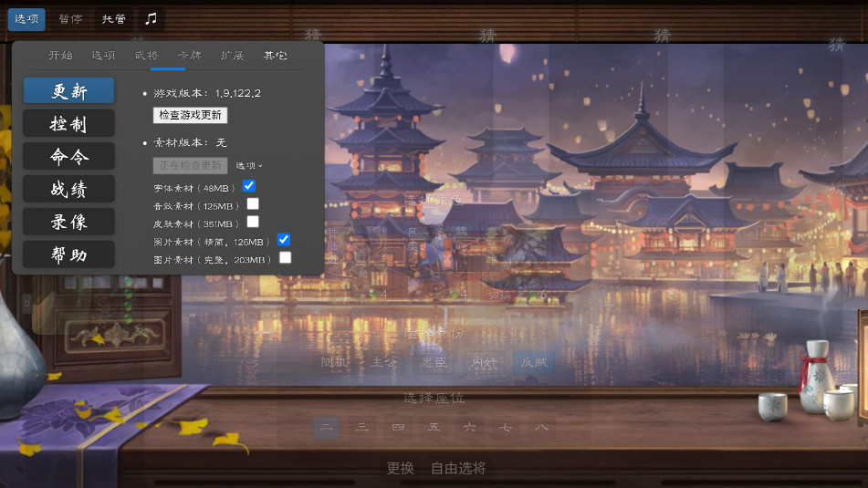Uncheck 图片素材 (精简, 126MB) checkbox
Viewport: 868px width, 488px height.
click(284, 240)
